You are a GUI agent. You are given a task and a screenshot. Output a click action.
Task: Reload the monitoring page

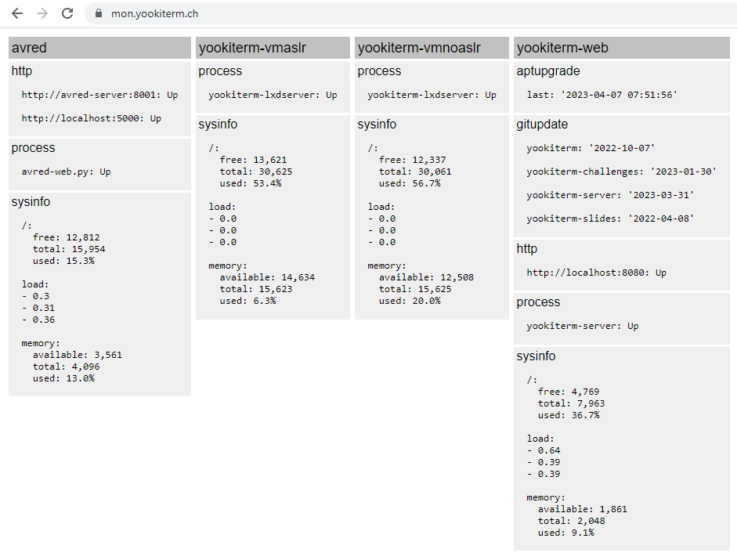(x=67, y=13)
